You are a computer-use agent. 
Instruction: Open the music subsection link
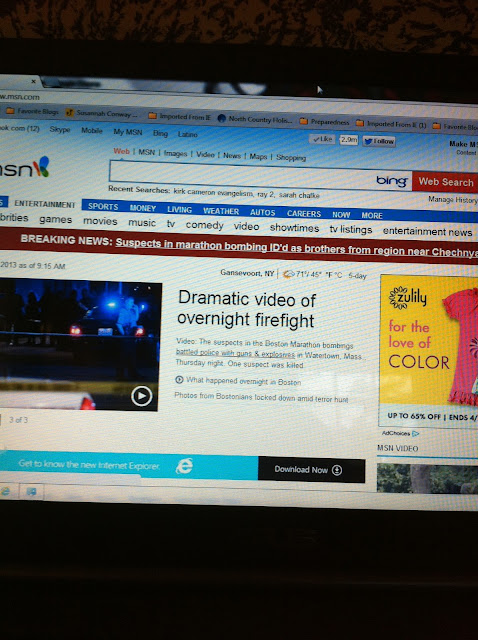pos(142,223)
